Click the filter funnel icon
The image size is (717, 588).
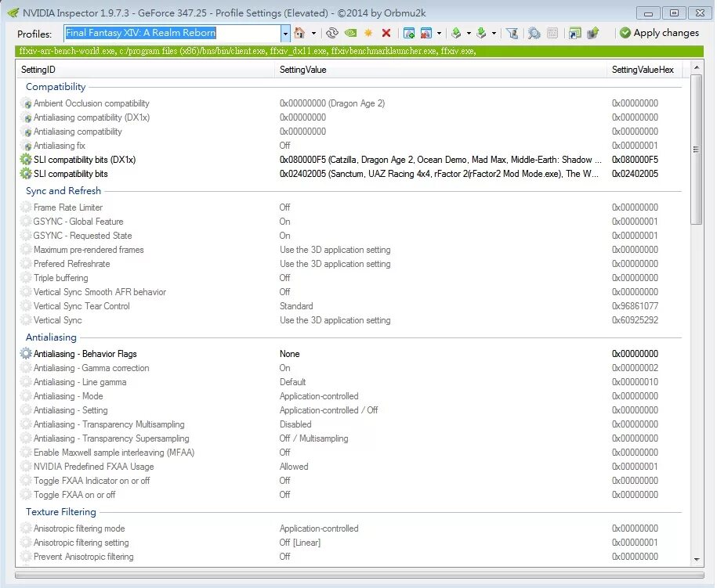(512, 33)
